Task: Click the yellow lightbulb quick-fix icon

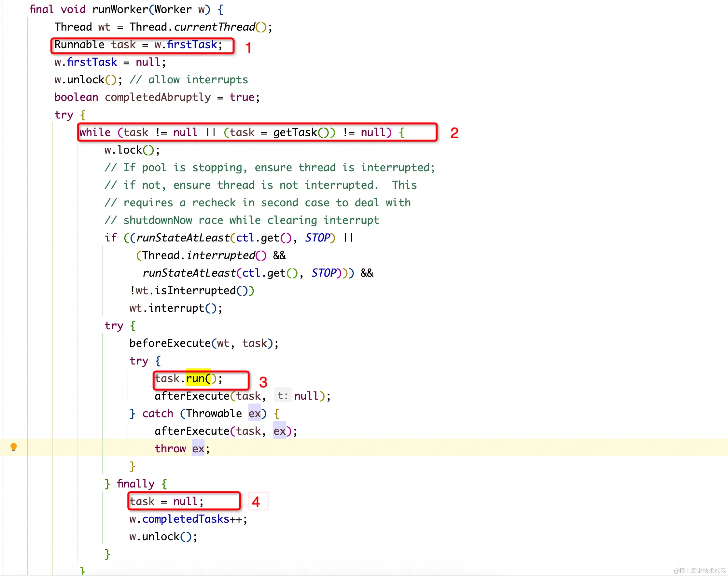Action: (x=13, y=447)
